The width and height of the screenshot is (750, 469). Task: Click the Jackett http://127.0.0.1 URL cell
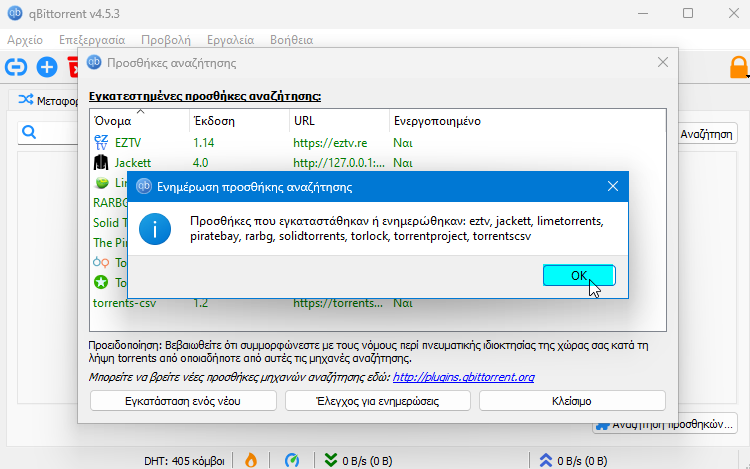[339, 163]
